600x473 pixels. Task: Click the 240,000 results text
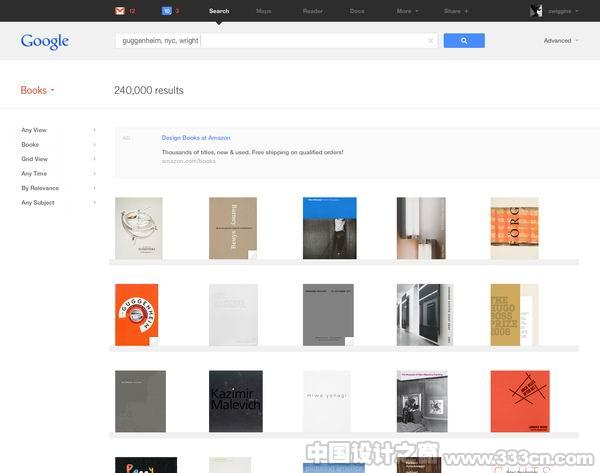coord(149,90)
